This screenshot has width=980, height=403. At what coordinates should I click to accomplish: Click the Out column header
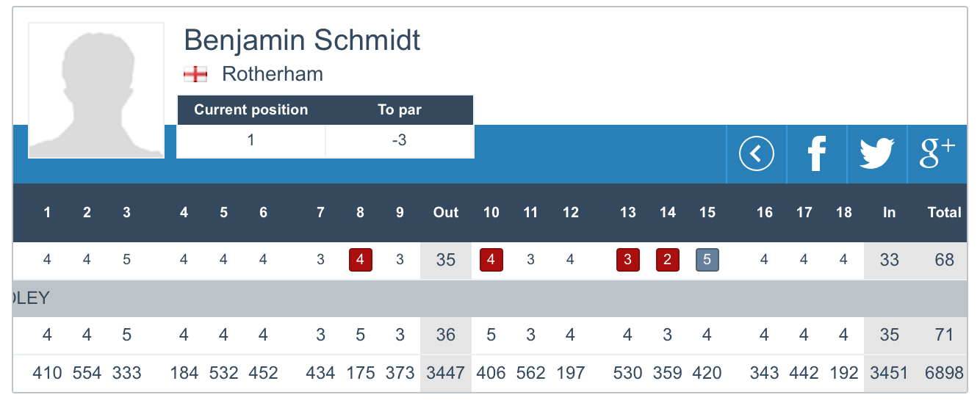tap(445, 213)
